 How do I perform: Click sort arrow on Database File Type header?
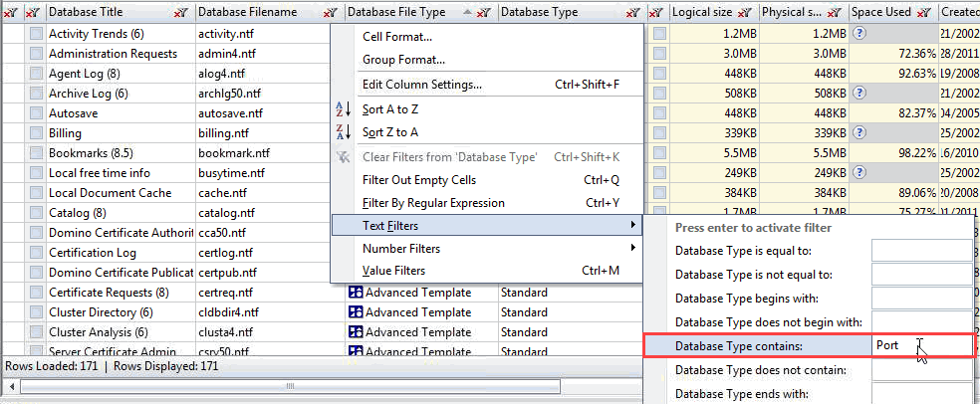(x=467, y=12)
